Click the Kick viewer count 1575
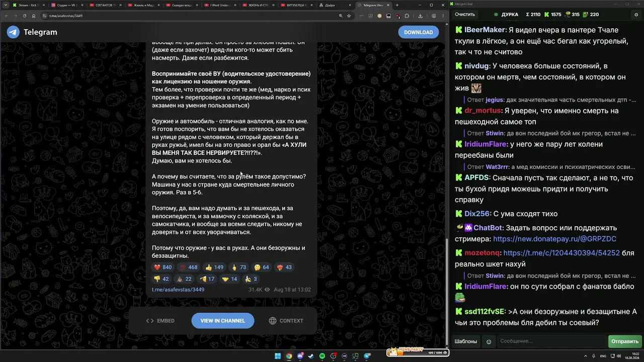The width and height of the screenshot is (644, 362). (x=552, y=15)
